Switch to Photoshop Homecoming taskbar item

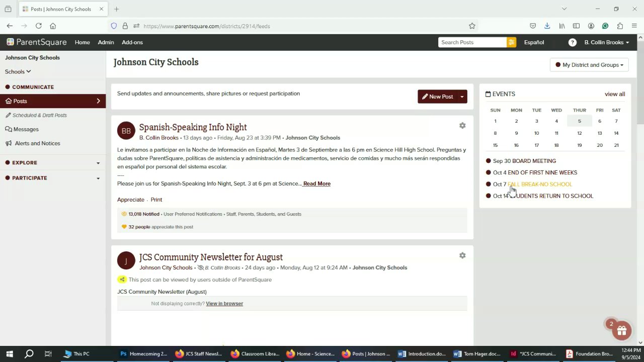coord(143,354)
